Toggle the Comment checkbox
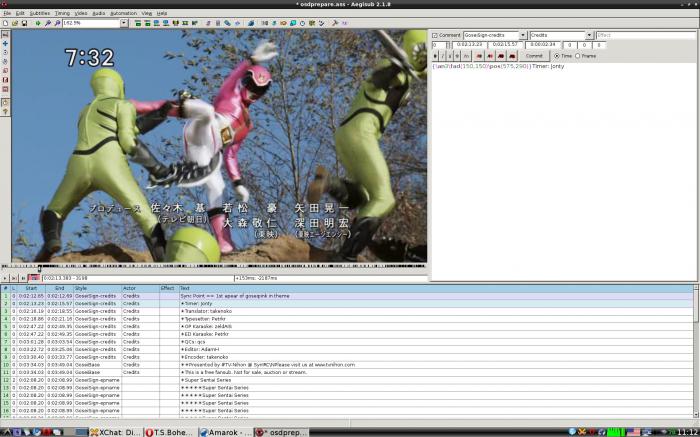Viewport: 700px width, 437px height. (x=435, y=35)
